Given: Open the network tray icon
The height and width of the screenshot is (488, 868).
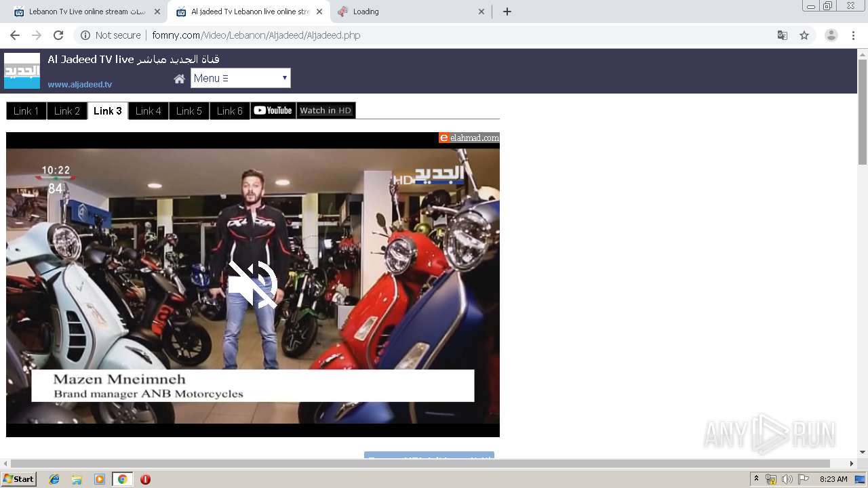Looking at the screenshot, I should (771, 479).
